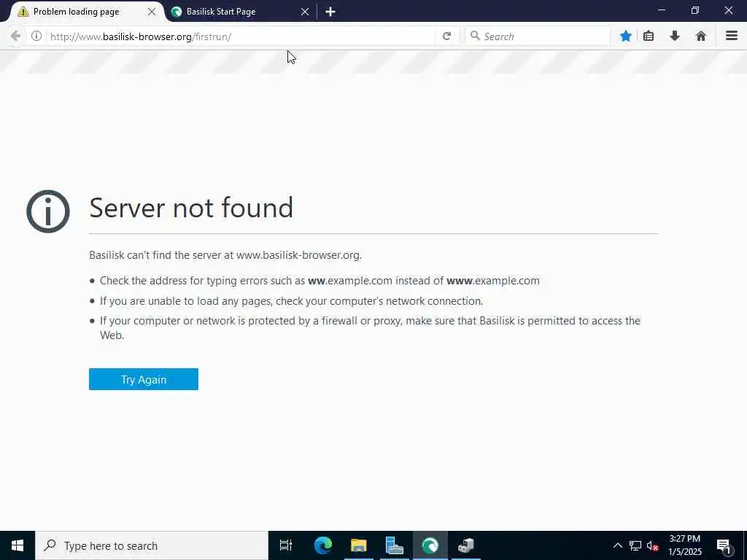Click into the Search box
747x560 pixels.
538,36
